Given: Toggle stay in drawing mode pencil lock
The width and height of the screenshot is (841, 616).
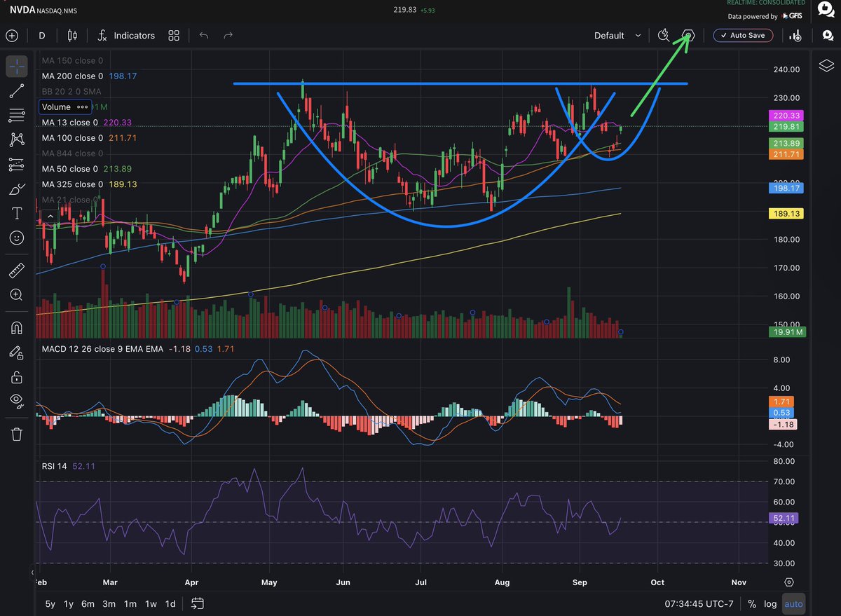Looking at the screenshot, I should pyautogui.click(x=17, y=353).
